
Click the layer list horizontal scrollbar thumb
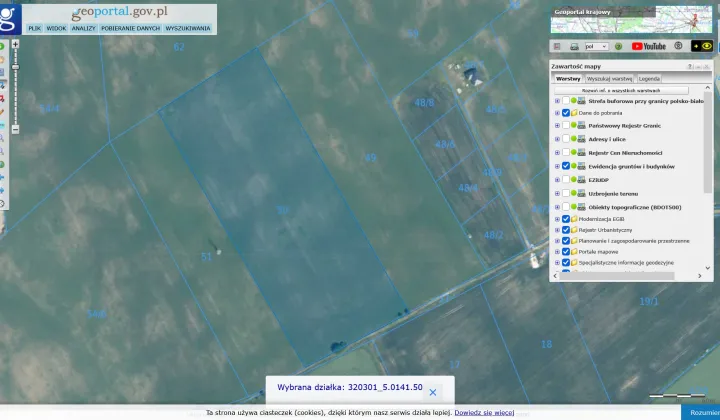pyautogui.click(x=617, y=276)
